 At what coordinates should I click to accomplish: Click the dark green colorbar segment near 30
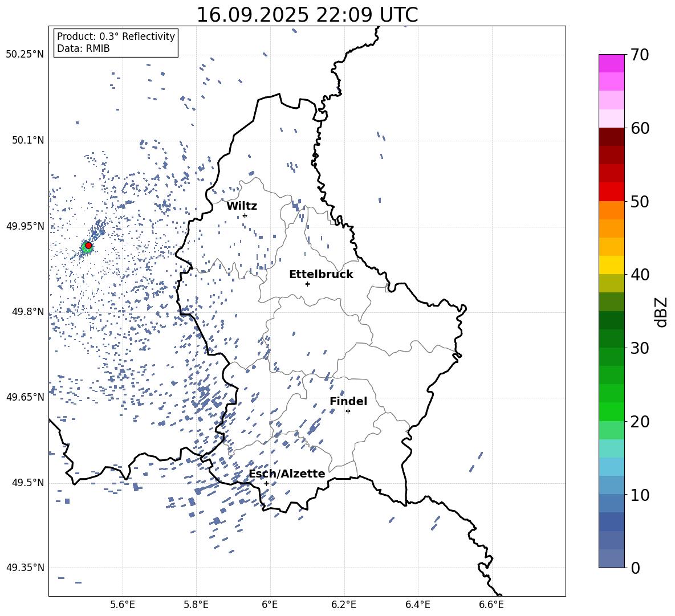611,338
